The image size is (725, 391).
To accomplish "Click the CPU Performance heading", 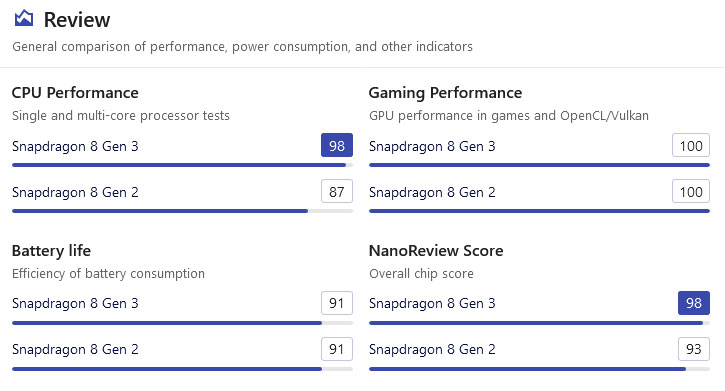I will pos(75,93).
